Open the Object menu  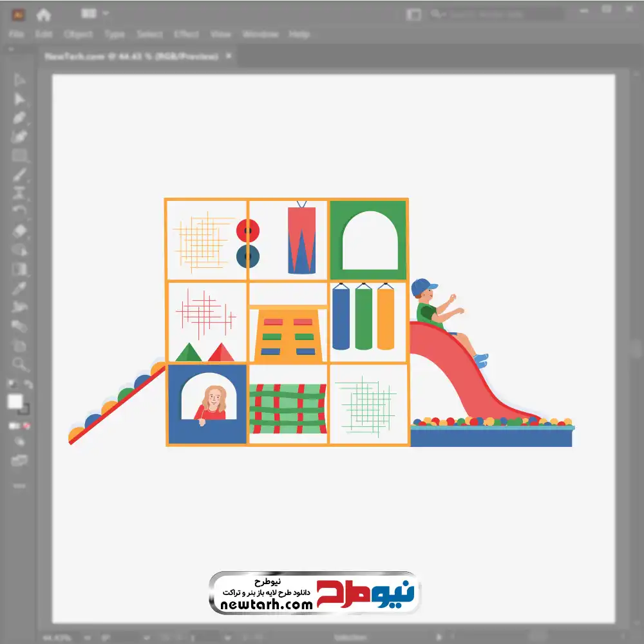click(x=78, y=34)
